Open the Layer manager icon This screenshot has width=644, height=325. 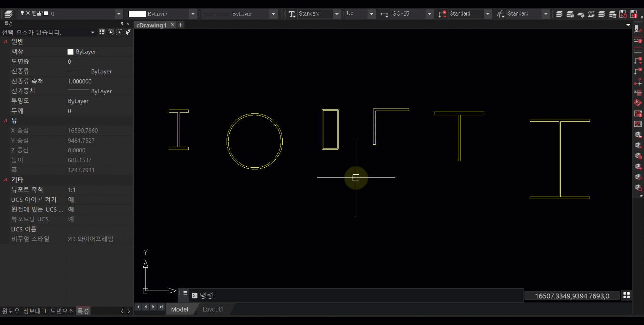click(x=8, y=14)
